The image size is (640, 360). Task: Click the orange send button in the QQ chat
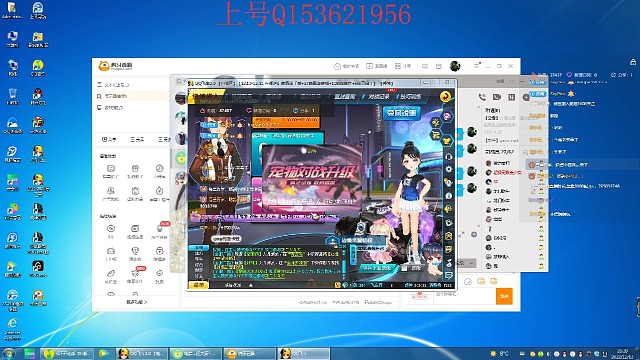(504, 296)
